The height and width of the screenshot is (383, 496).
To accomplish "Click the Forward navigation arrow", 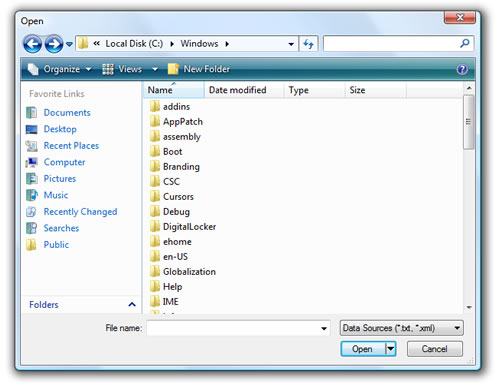I will point(54,44).
